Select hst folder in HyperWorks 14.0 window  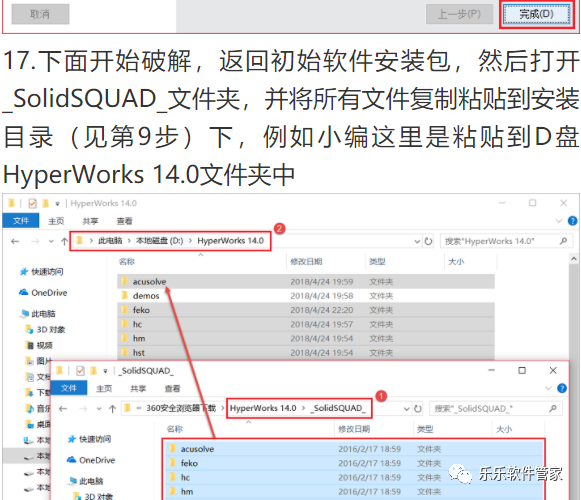(306, 352)
